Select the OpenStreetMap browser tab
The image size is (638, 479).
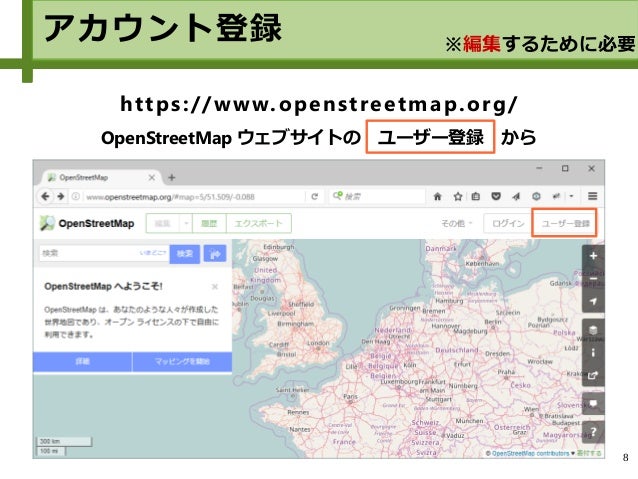(x=101, y=177)
